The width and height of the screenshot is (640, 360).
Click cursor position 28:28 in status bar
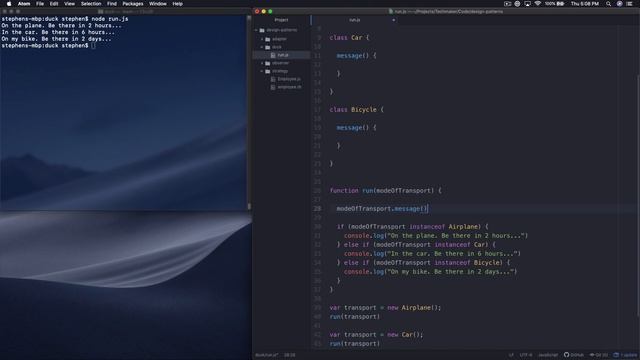pyautogui.click(x=289, y=355)
